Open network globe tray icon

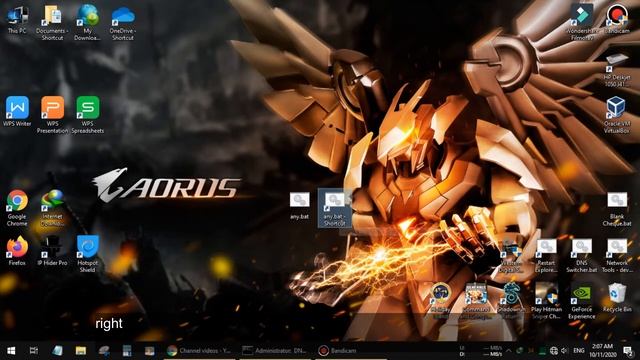pos(553,351)
